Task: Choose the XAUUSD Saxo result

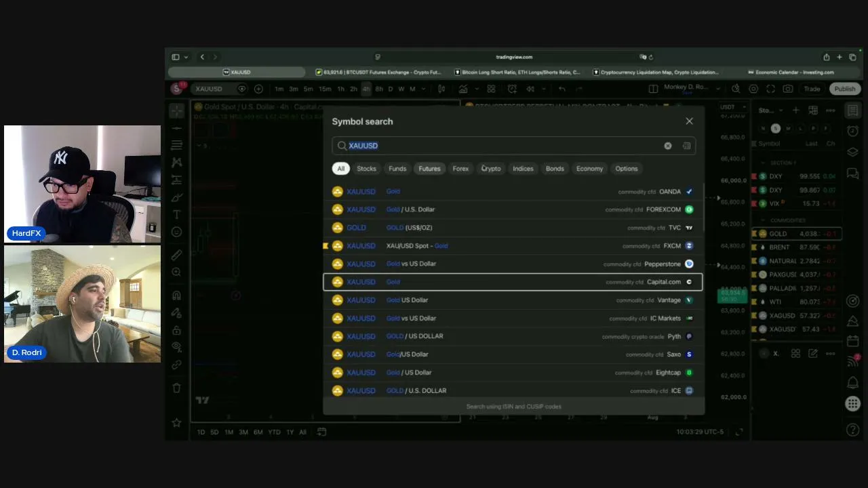Action: [513, 354]
